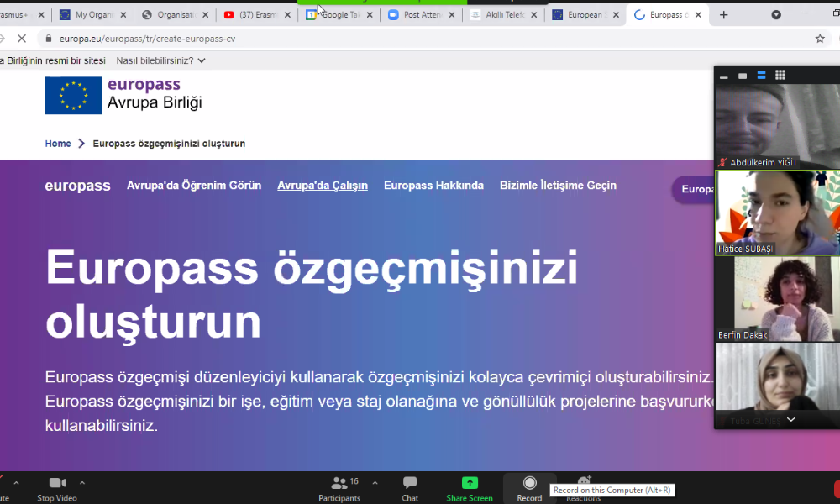Image resolution: width=840 pixels, height=504 pixels.
Task: Open Chrome profile dropdown circle icon
Action: tap(775, 15)
